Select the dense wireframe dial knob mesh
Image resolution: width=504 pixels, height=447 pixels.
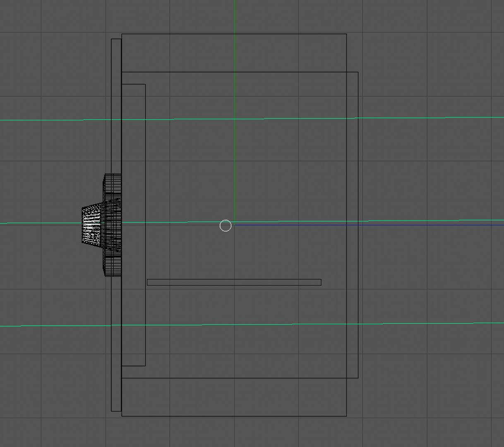[102, 225]
